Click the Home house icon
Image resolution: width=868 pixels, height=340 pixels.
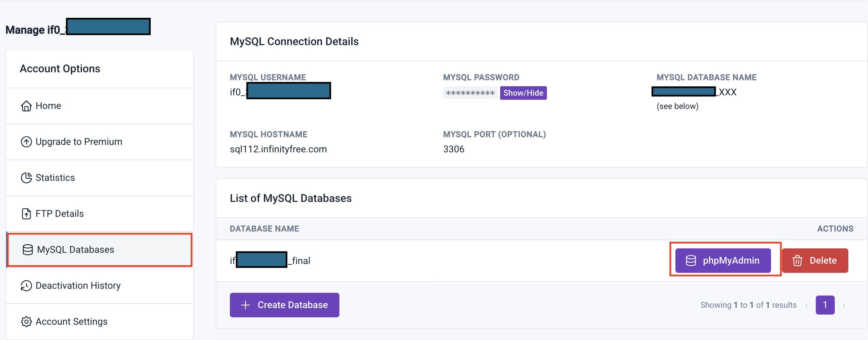(26, 106)
